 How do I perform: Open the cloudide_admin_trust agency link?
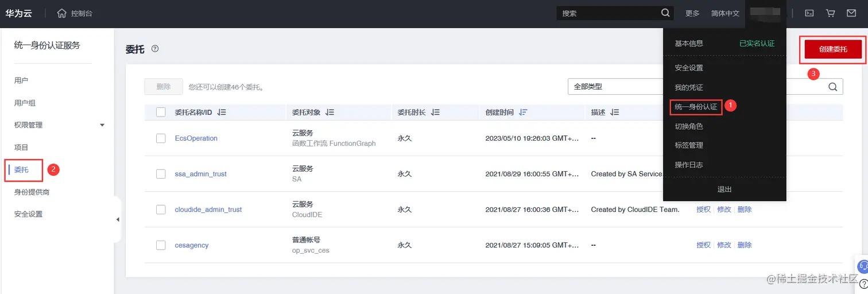[x=208, y=210]
